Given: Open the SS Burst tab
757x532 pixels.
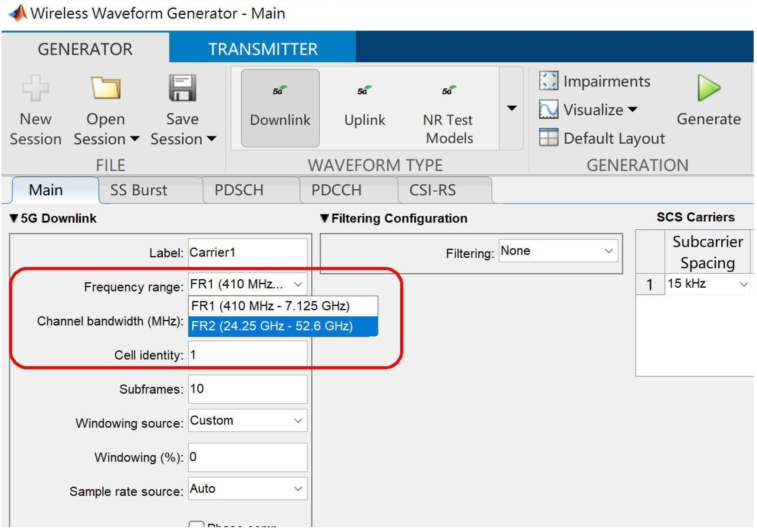Looking at the screenshot, I should (139, 190).
